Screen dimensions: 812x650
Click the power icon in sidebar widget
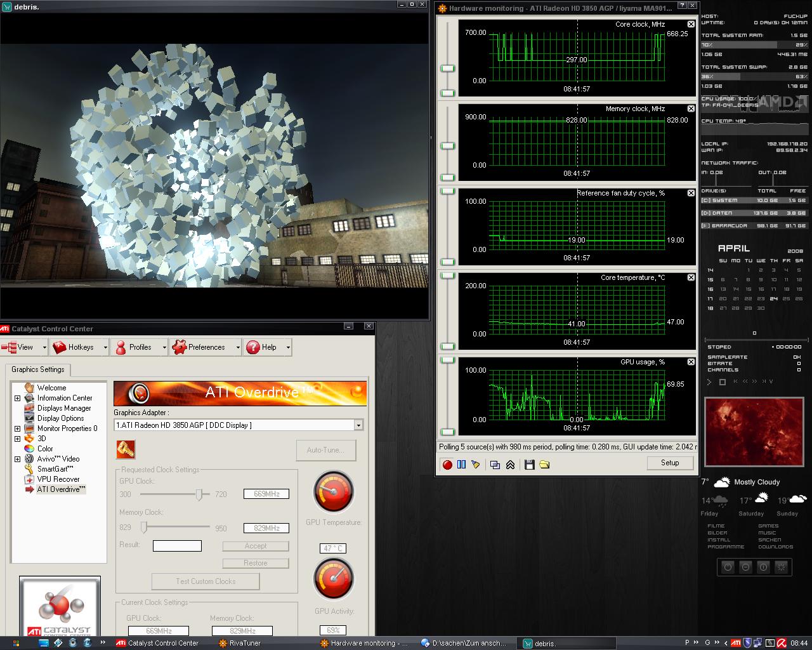[x=728, y=567]
